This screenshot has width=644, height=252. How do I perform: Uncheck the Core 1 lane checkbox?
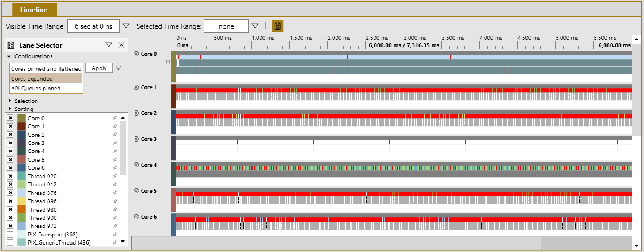[x=10, y=127]
